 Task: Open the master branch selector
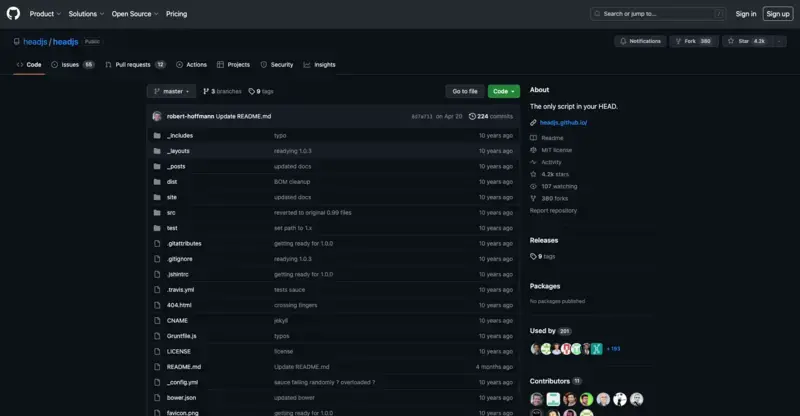click(171, 91)
